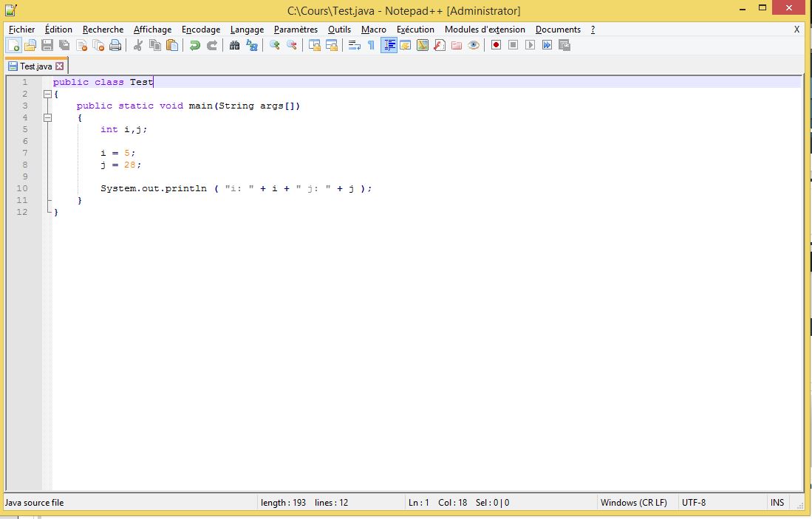
Task: Close the document using menu bar X
Action: (x=796, y=30)
